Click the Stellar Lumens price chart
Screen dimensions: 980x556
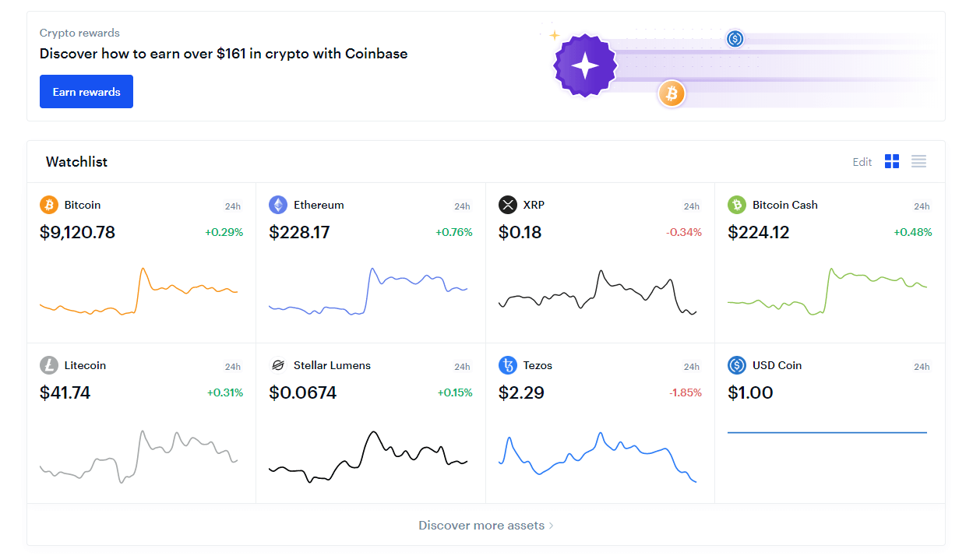coord(368,456)
